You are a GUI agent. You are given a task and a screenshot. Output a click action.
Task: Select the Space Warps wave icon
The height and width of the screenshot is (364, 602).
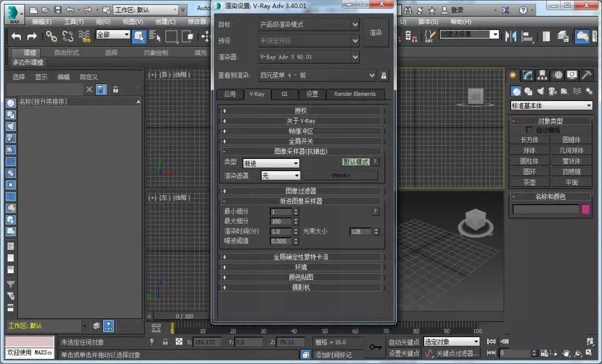(577, 91)
